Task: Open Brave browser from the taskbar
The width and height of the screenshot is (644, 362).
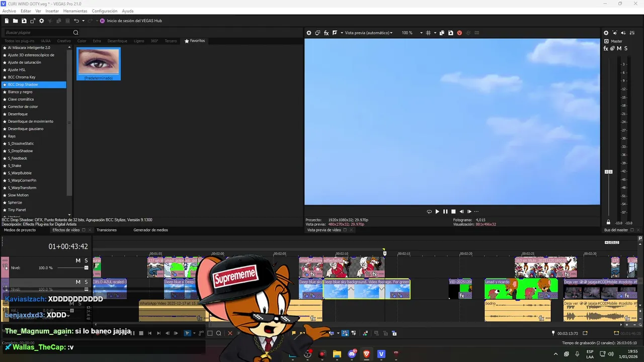Action: point(366,354)
